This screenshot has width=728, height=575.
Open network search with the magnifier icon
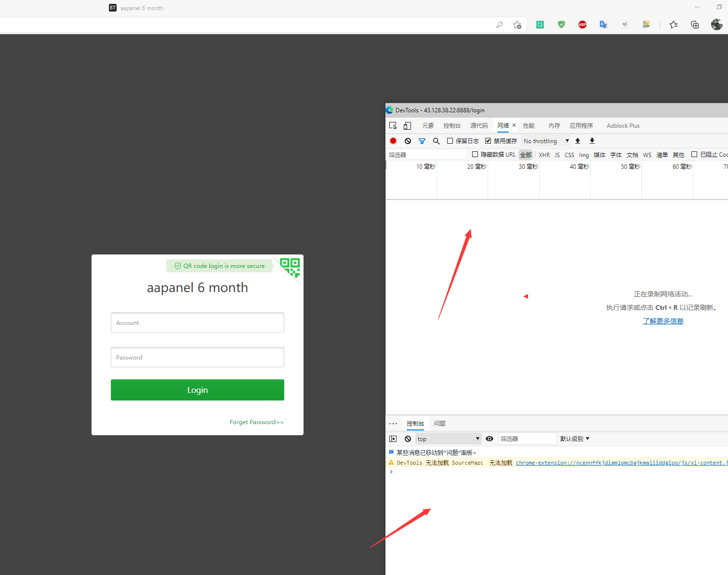[x=437, y=141]
